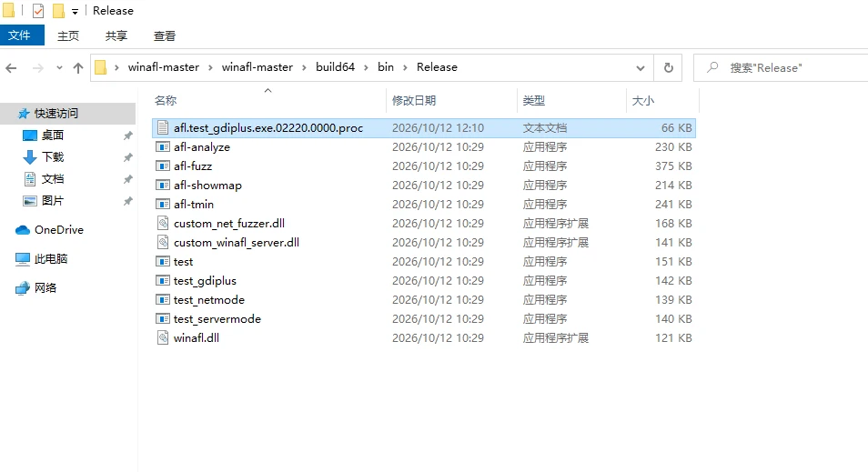Image resolution: width=868 pixels, height=472 pixels.
Task: Click the New Folder quick access toolbar icon
Action: tap(58, 11)
